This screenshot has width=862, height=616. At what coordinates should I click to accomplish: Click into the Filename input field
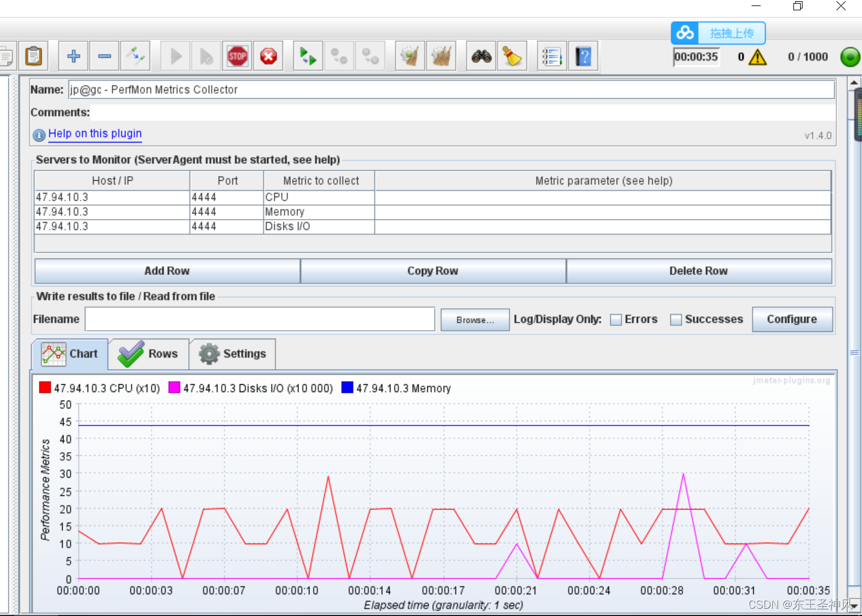[x=260, y=319]
